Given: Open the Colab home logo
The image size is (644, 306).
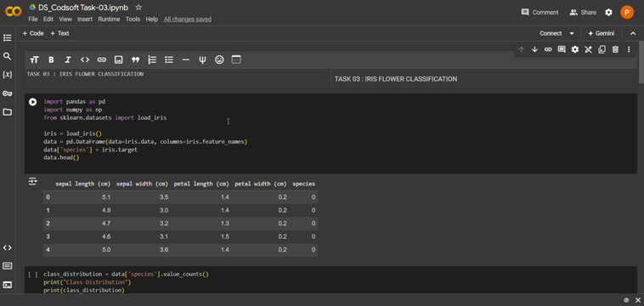Looking at the screenshot, I should coord(13,12).
